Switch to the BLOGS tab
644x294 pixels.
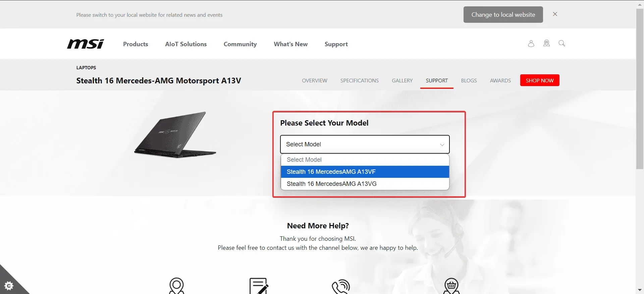pyautogui.click(x=469, y=81)
